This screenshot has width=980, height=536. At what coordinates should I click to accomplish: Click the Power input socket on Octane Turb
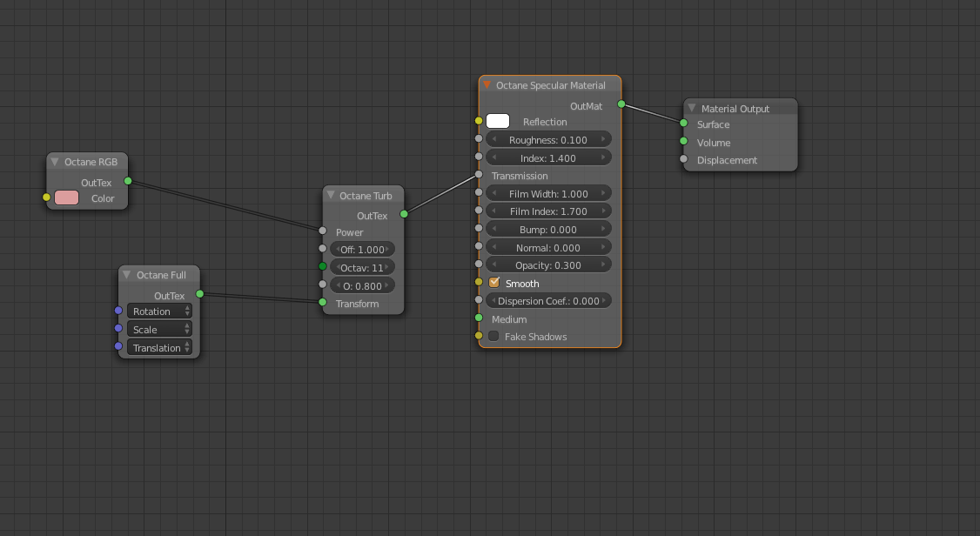(x=323, y=231)
